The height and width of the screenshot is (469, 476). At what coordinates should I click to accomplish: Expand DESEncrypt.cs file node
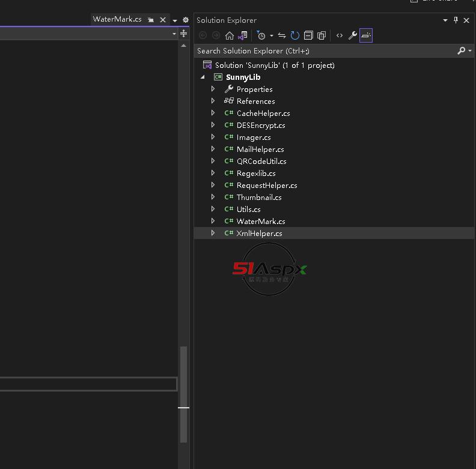(213, 125)
